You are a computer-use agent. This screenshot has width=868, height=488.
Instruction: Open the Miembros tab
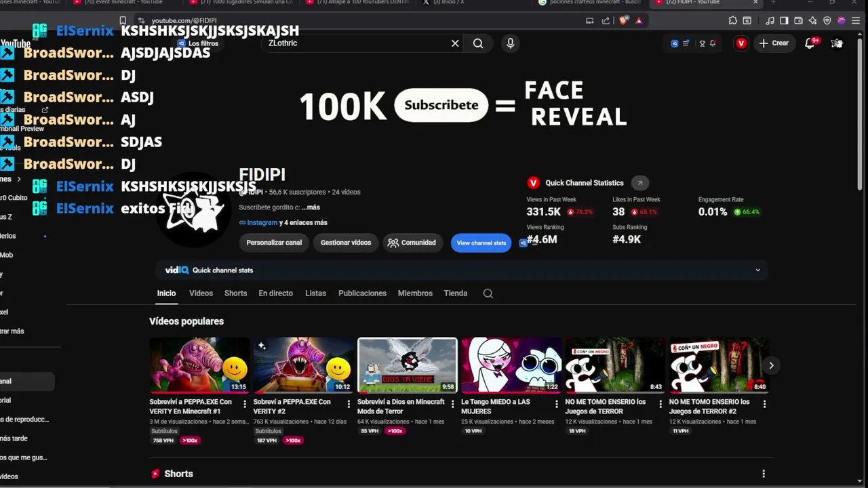[x=415, y=293]
